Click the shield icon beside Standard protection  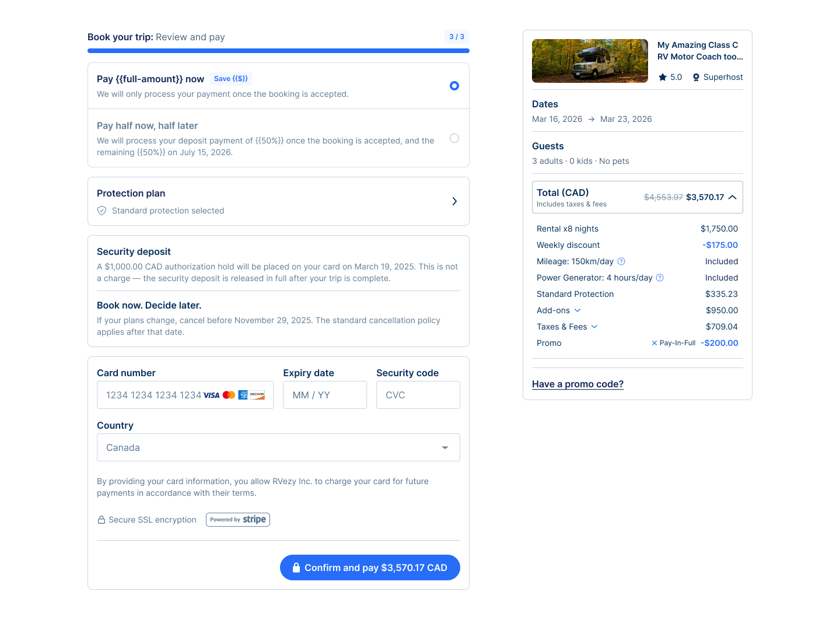point(101,211)
